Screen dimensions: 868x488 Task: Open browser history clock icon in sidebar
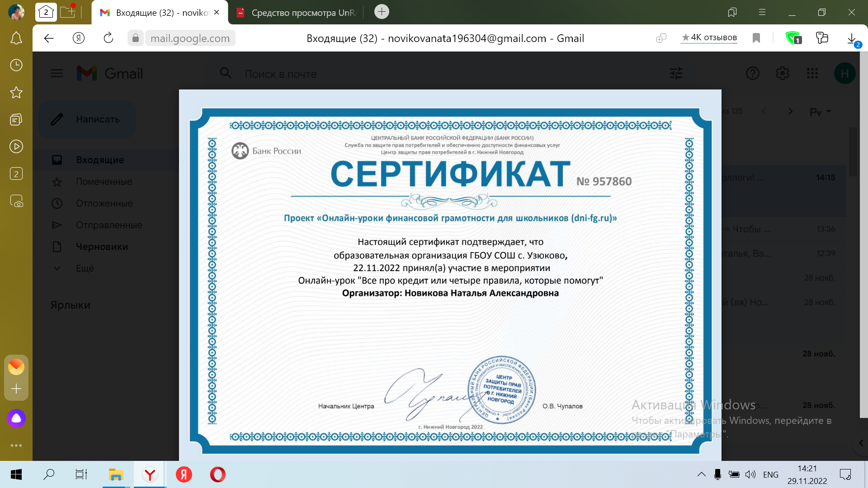point(16,66)
